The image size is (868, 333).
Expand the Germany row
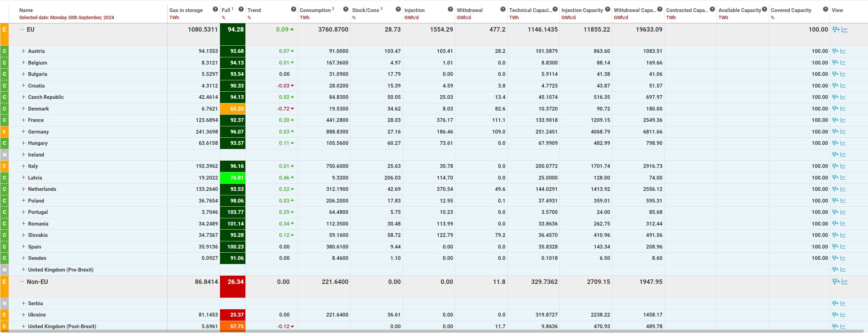(x=23, y=131)
